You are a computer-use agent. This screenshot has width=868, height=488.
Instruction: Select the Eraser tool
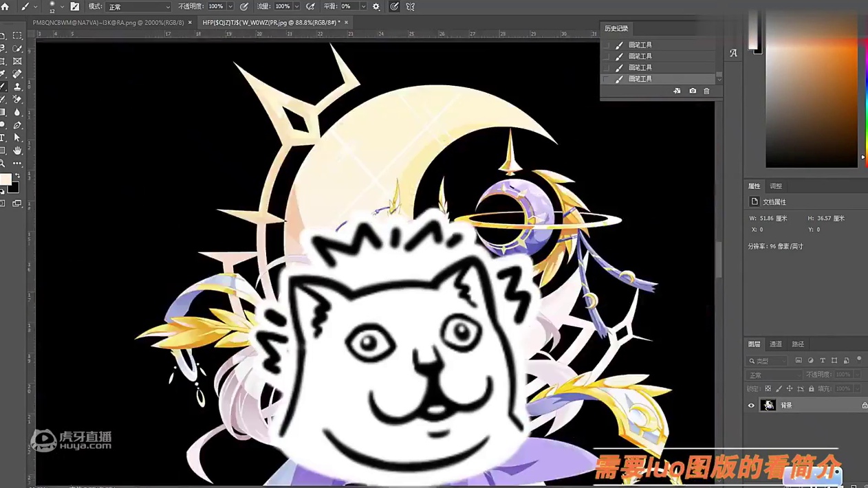coord(17,100)
